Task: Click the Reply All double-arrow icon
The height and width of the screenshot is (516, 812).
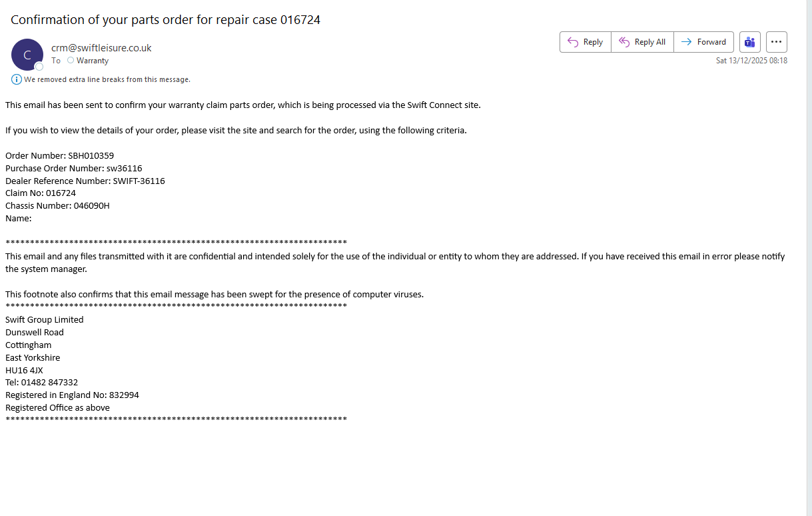Action: click(x=624, y=42)
